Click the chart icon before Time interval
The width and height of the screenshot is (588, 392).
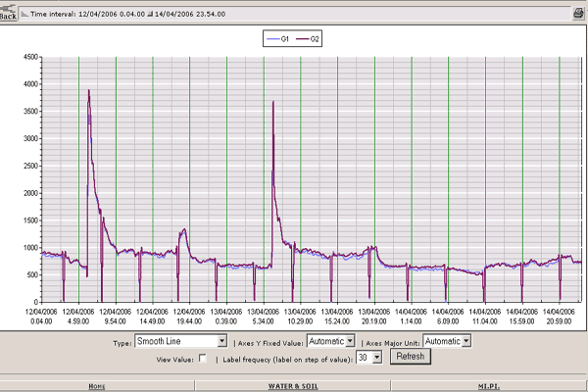(x=24, y=16)
